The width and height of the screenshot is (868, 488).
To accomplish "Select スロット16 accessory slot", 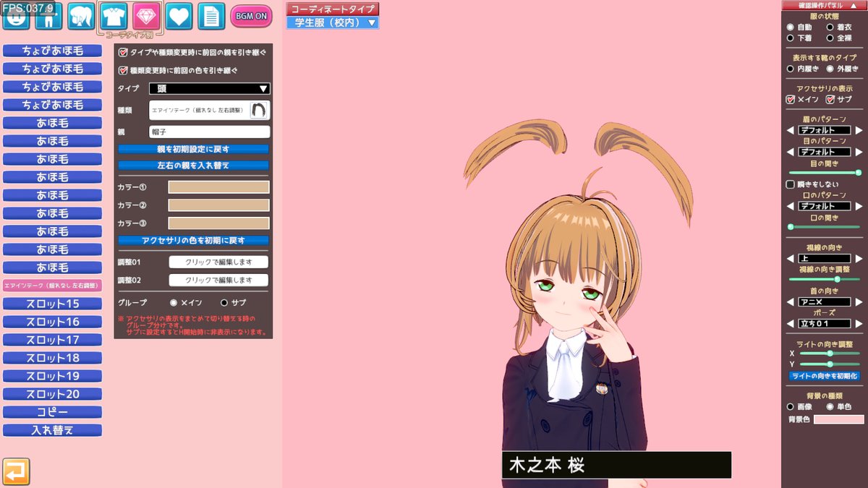I will tap(52, 322).
